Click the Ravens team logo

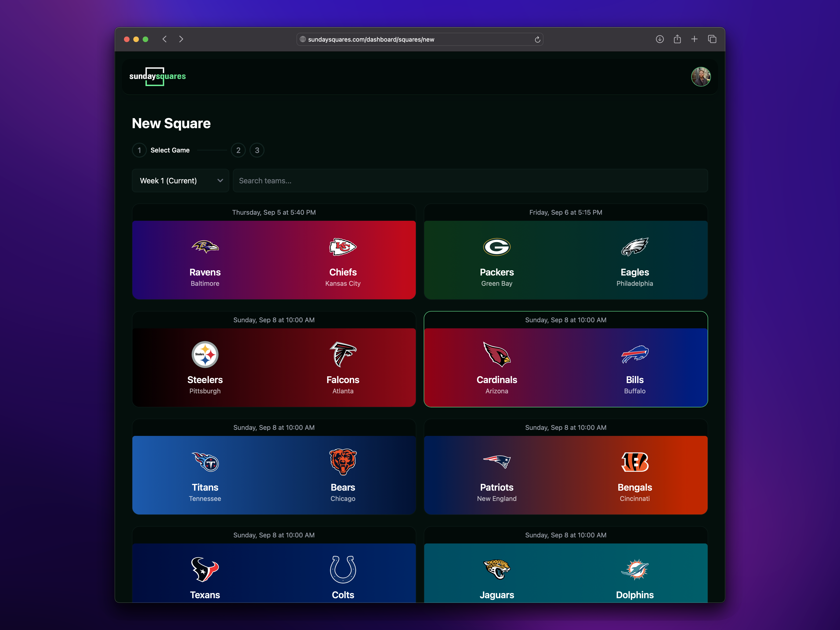point(205,247)
